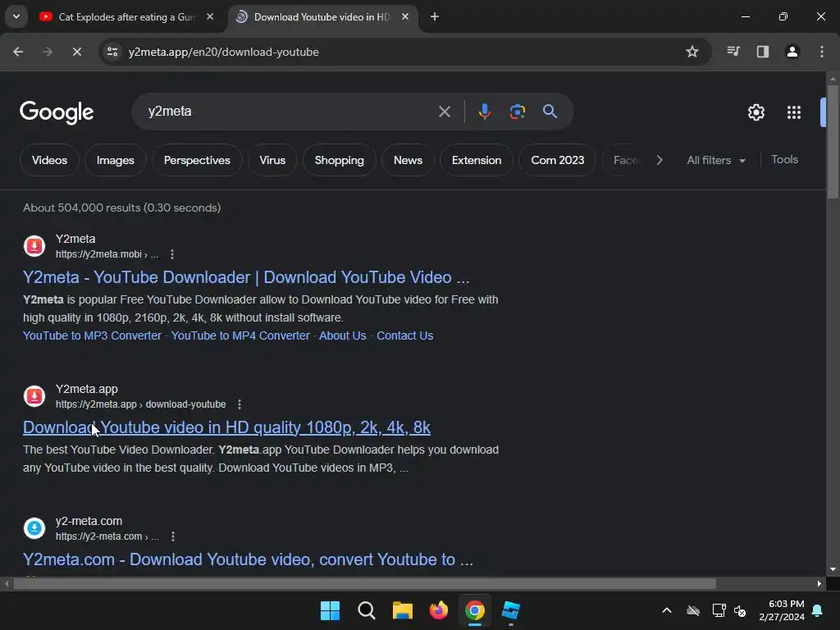Open Windows Start menu
840x630 pixels.
coord(330,610)
